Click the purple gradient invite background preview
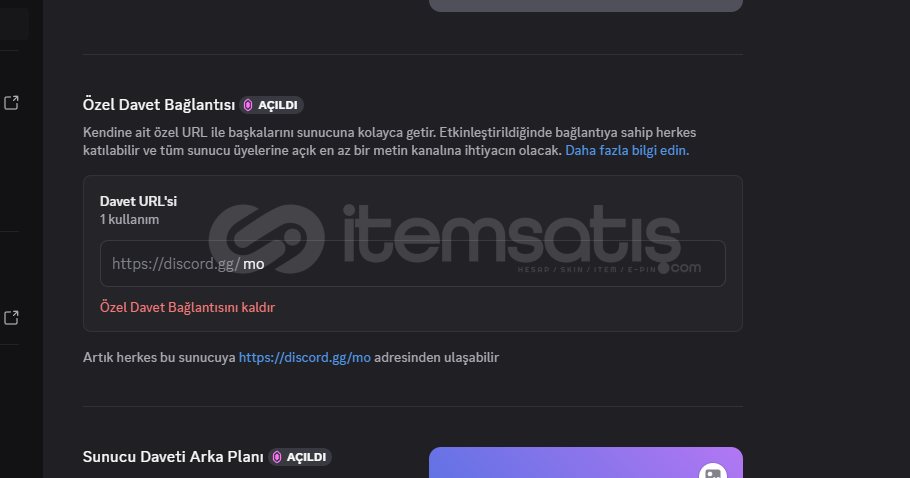Image resolution: width=910 pixels, height=478 pixels. point(586,462)
